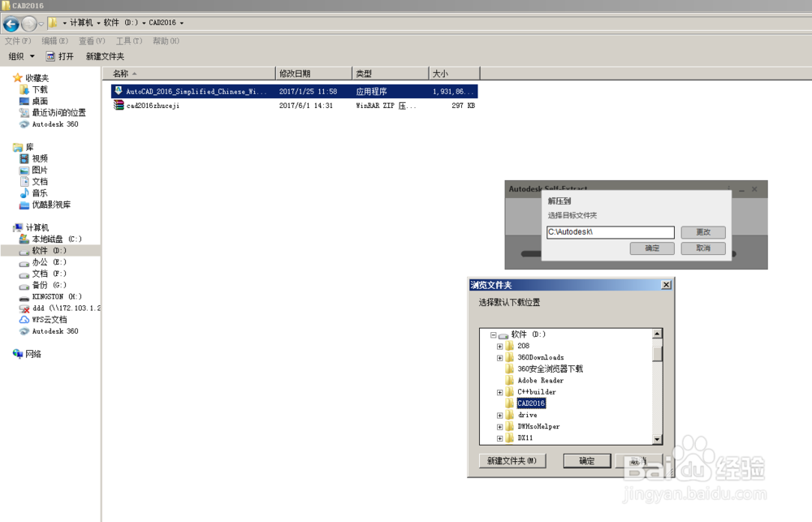Screen dimensions: 812x522
Task: Click the forward navigation arrow in Explorer
Action: click(29, 24)
